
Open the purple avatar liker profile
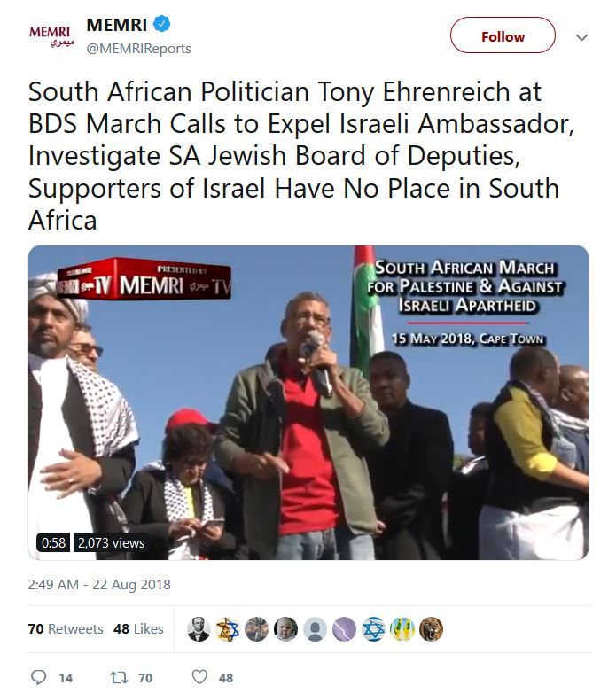pos(344,628)
